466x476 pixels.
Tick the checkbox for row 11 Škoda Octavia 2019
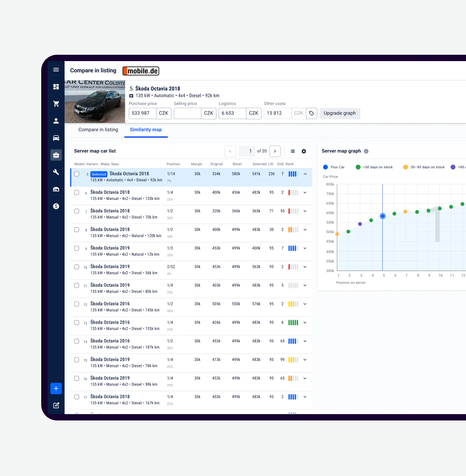(77, 286)
